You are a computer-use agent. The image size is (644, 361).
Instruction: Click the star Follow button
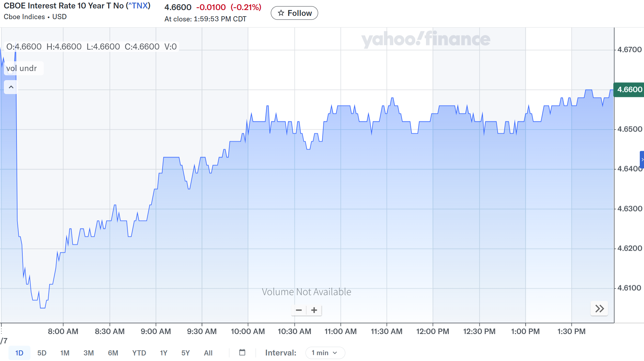[x=294, y=13]
